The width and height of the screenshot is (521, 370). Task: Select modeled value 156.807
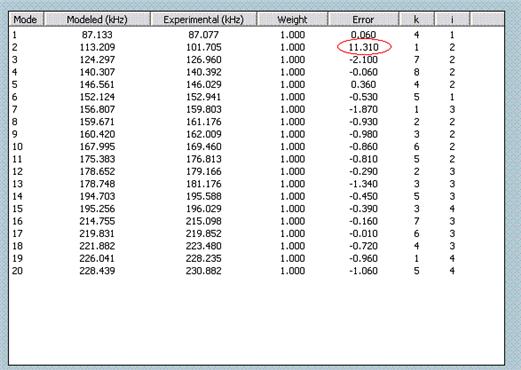[97, 109]
